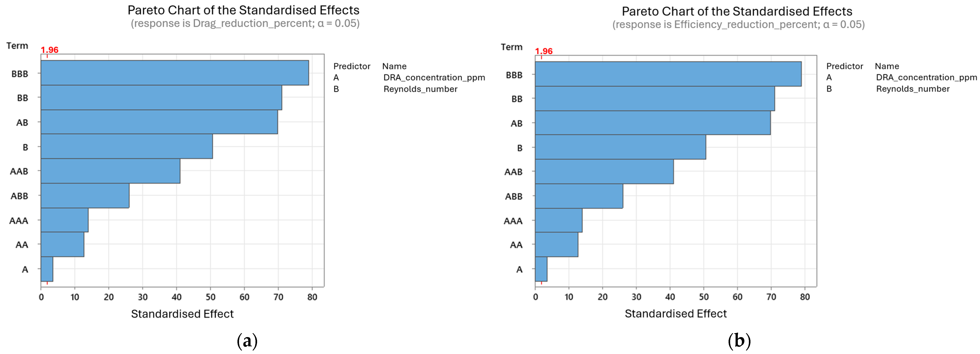Click the red 1.96 reference label in right chart
The width and height of the screenshot is (980, 354).
click(x=544, y=51)
